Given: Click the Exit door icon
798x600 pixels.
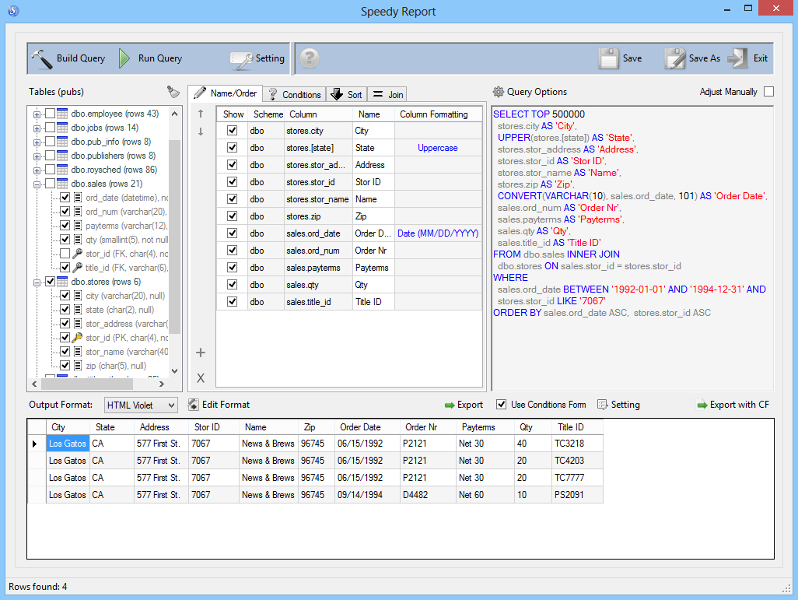Looking at the screenshot, I should 737,59.
